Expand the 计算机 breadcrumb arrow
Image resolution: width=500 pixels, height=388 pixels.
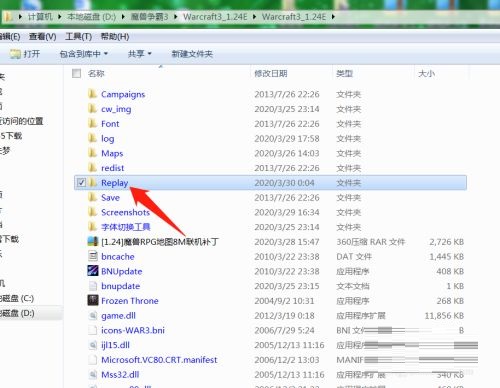click(60, 16)
